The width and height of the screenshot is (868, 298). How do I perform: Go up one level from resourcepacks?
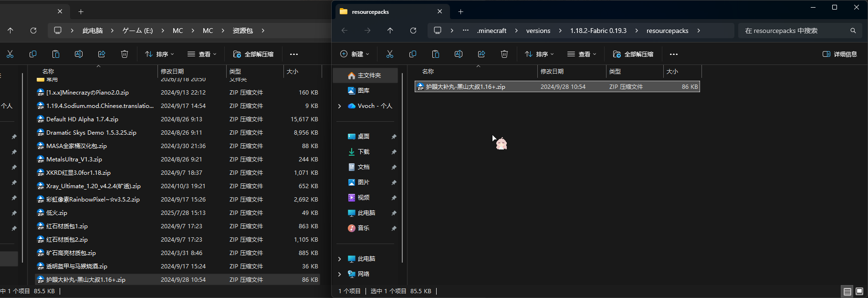coord(390,31)
